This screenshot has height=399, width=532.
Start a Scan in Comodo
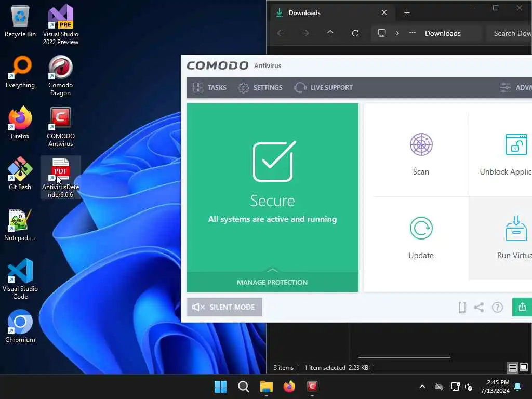pyautogui.click(x=421, y=154)
